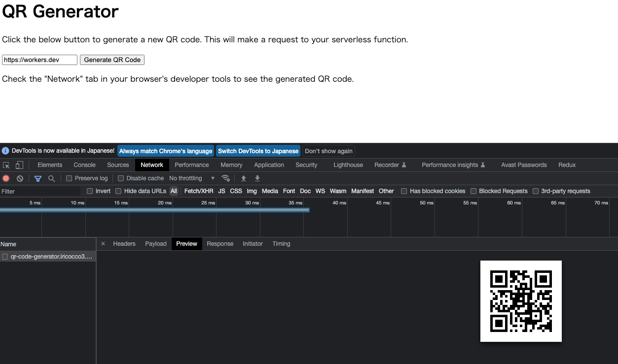Screen dimensions: 618x364
Task: Open network search magnifier icon
Action: point(51,178)
